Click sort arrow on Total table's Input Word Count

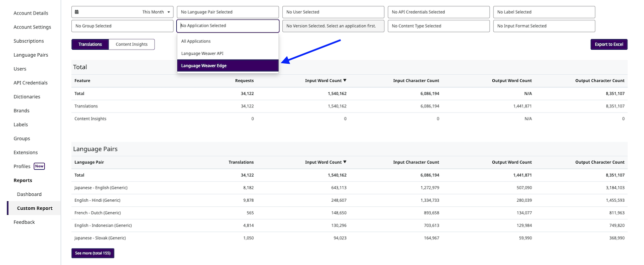345,81
